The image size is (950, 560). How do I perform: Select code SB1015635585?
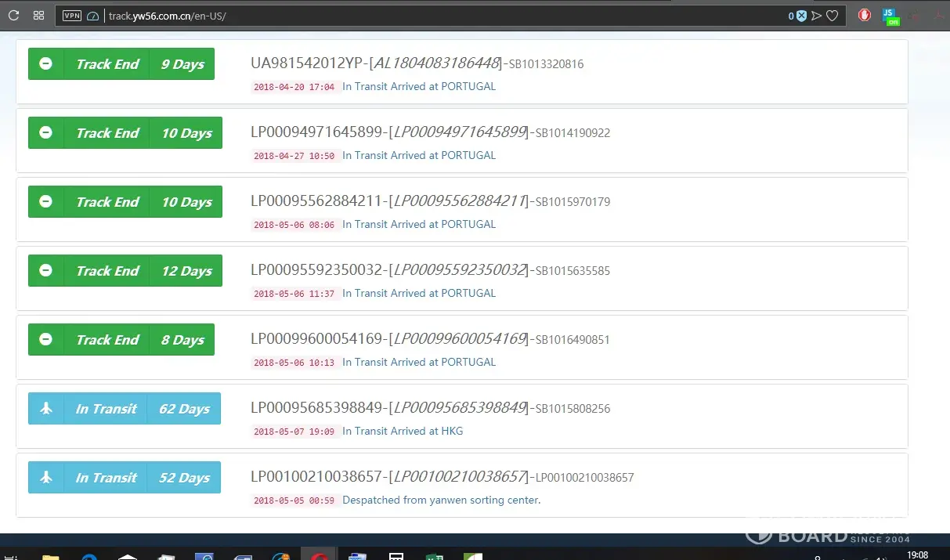pyautogui.click(x=573, y=271)
